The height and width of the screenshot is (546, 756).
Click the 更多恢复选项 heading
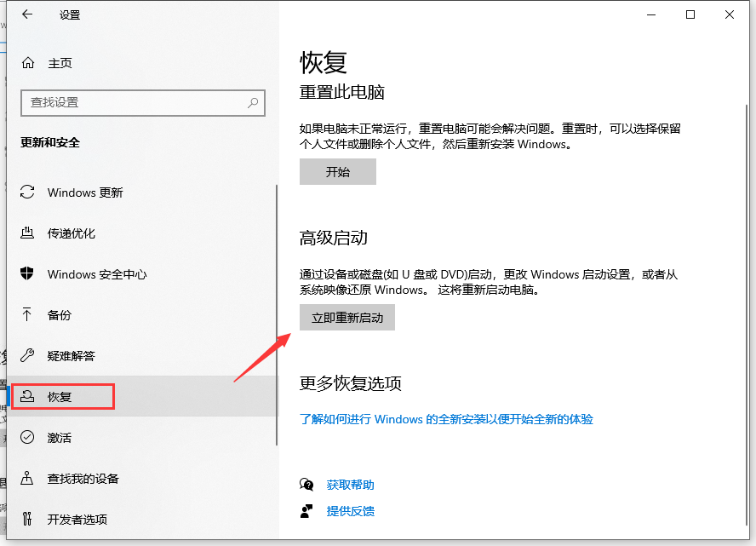pos(350,383)
